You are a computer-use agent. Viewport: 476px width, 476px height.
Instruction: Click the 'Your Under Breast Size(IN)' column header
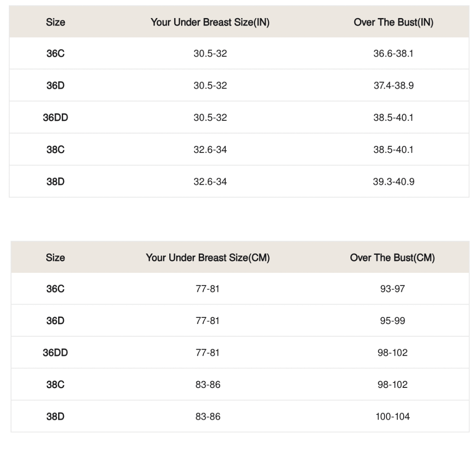(x=210, y=22)
